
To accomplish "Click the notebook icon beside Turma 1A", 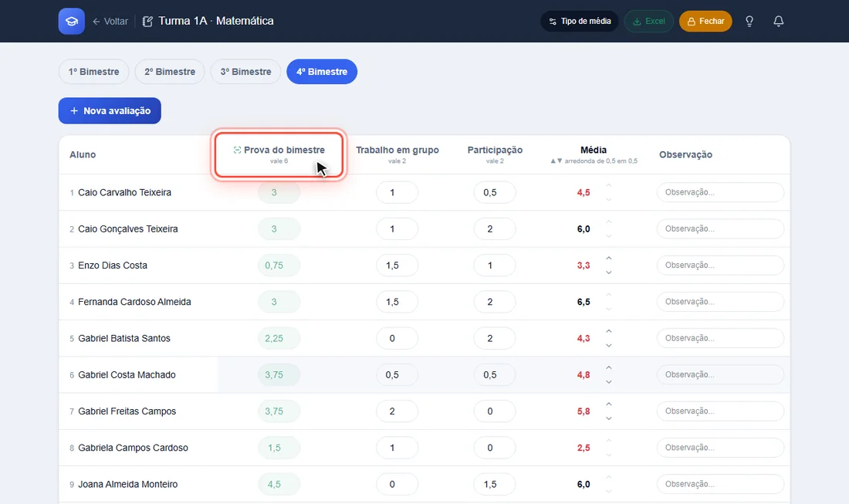I will (x=147, y=22).
